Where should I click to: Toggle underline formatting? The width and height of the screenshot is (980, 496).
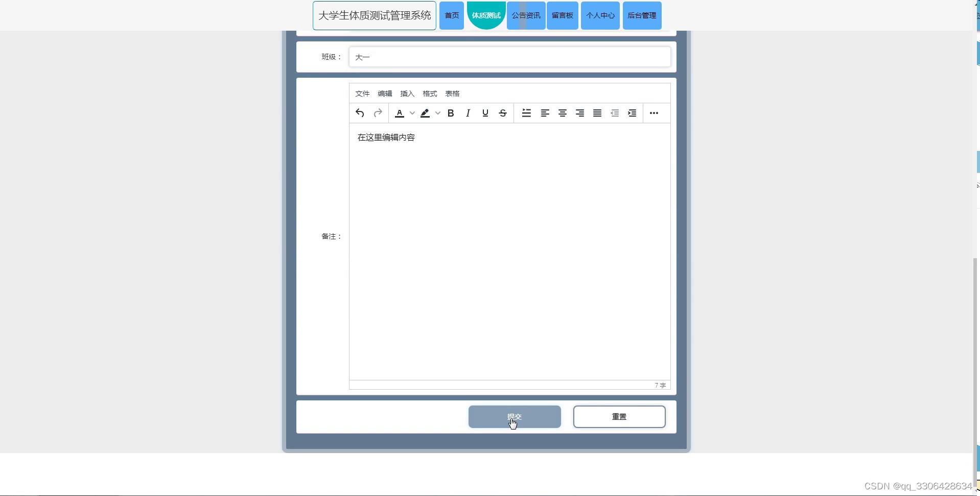pos(485,113)
